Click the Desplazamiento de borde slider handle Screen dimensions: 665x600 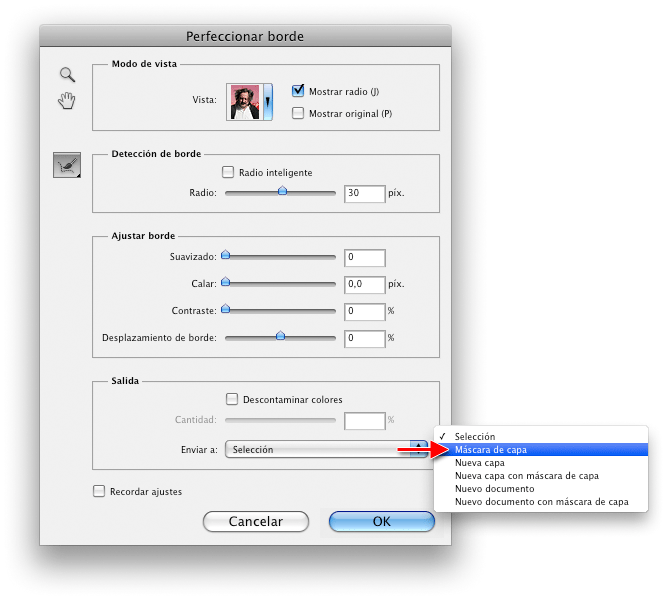(280, 336)
